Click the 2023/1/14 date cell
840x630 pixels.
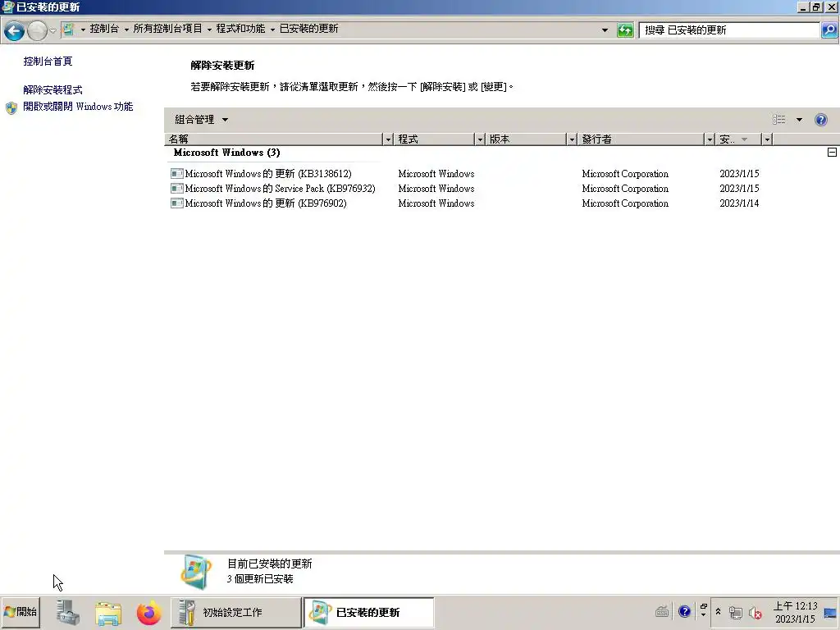click(739, 203)
